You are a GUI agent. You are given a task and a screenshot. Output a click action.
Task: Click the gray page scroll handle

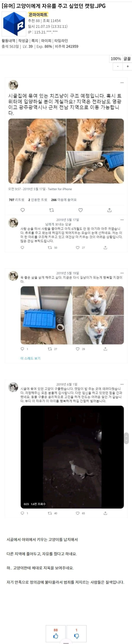coord(126,438)
